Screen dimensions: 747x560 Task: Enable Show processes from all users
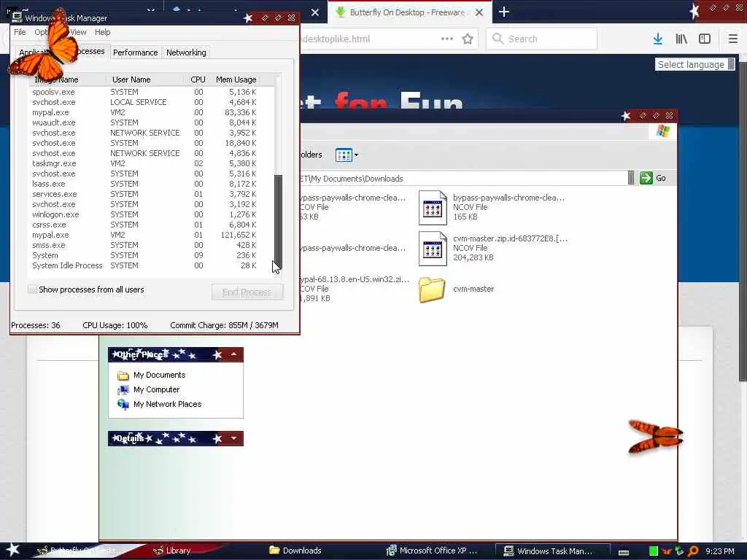(x=32, y=289)
